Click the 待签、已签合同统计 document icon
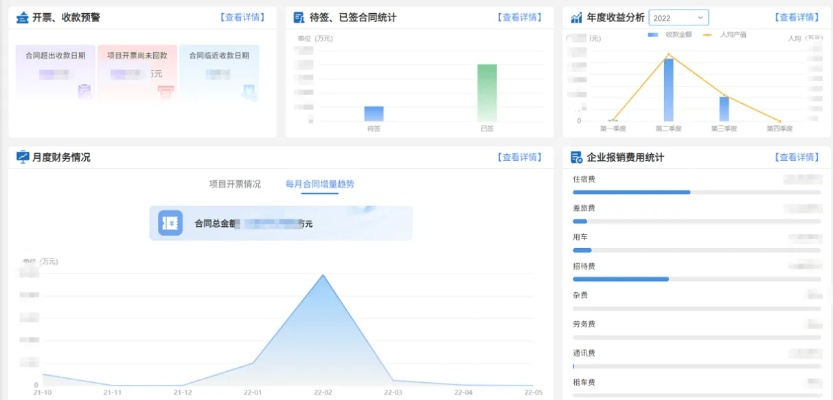The image size is (833, 400). tap(299, 17)
